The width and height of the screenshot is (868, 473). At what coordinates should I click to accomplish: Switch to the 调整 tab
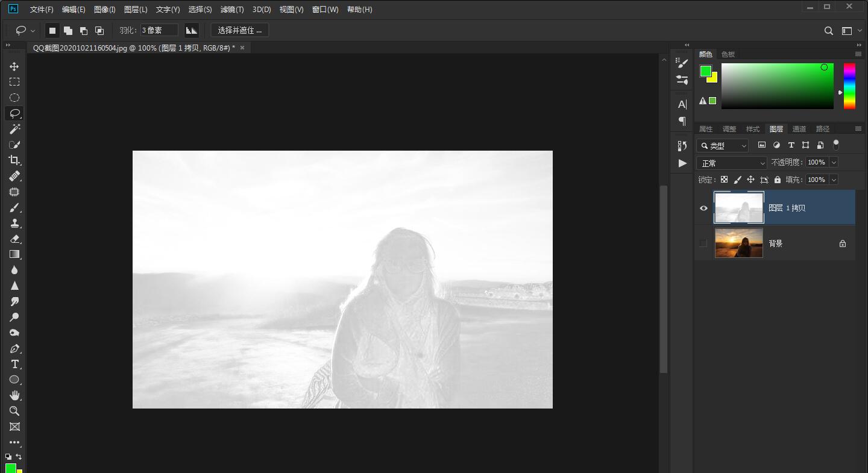(729, 129)
